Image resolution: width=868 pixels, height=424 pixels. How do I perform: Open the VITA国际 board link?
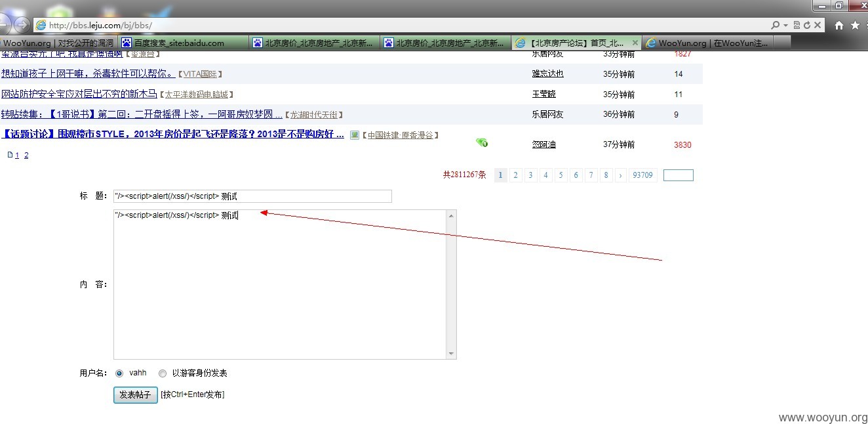(x=201, y=74)
